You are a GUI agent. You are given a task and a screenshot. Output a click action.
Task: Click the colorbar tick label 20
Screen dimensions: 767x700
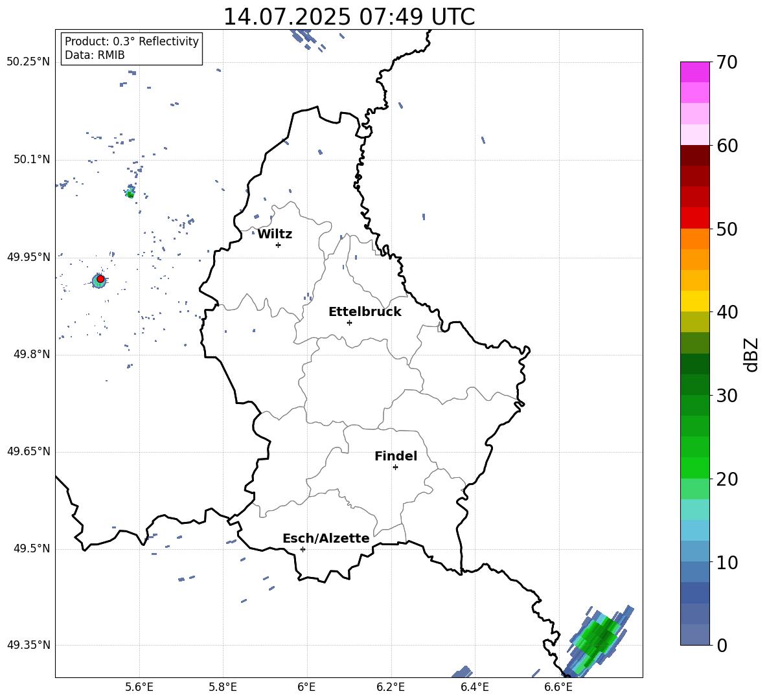(727, 479)
